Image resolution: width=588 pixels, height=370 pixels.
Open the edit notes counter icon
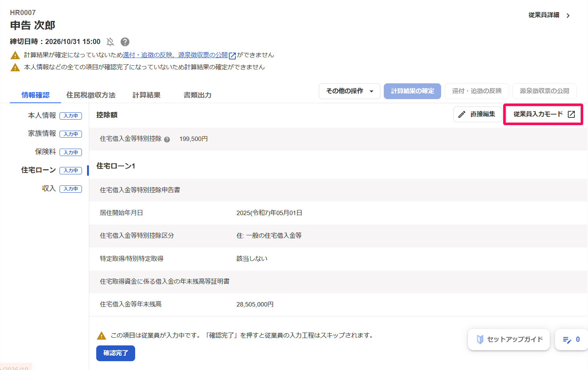click(567, 340)
